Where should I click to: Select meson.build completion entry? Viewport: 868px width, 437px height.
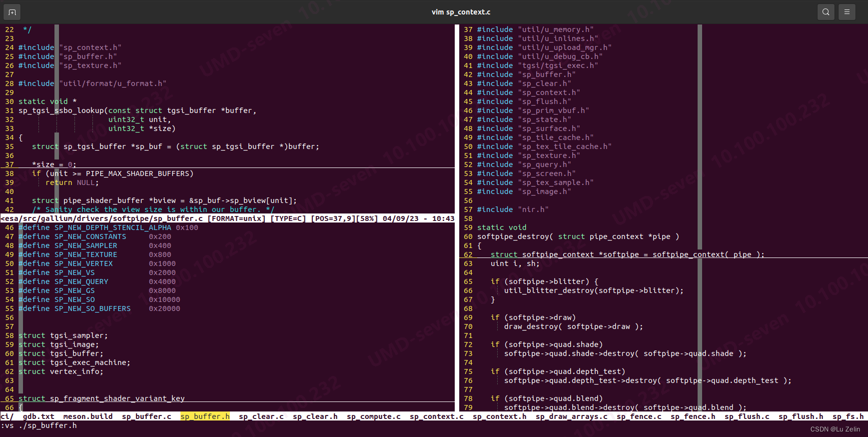click(x=88, y=416)
